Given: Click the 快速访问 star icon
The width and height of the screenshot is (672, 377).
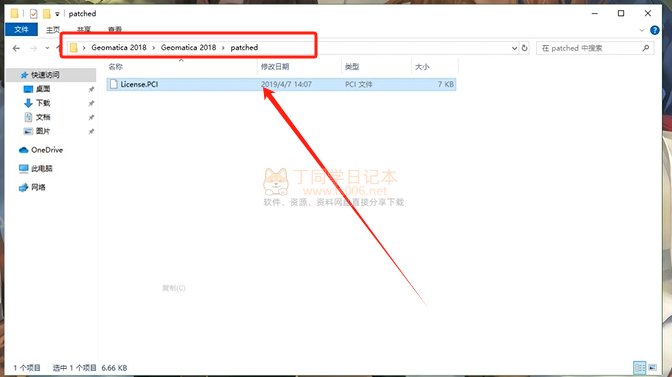Looking at the screenshot, I should pos(24,75).
